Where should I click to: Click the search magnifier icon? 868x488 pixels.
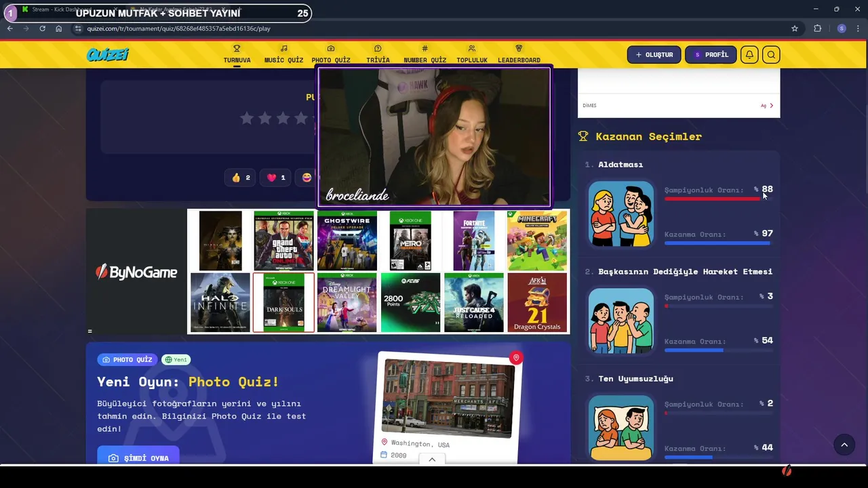click(771, 55)
